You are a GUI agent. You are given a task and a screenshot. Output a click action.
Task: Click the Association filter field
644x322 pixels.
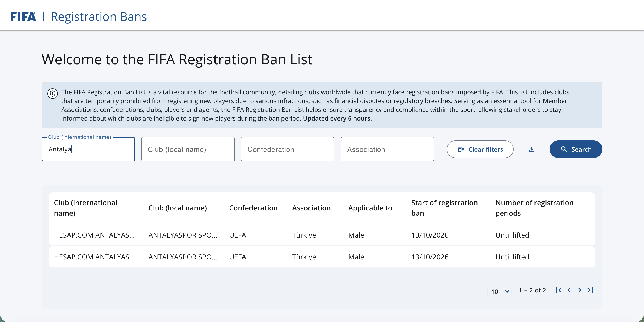[x=387, y=149]
